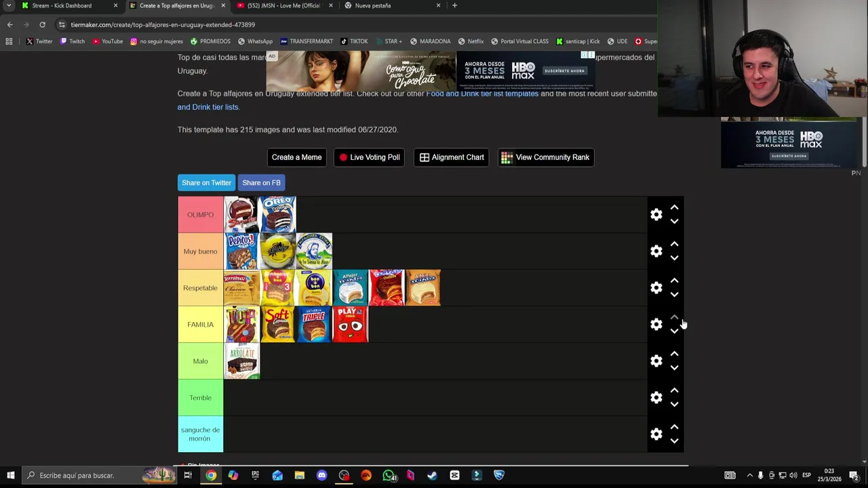Select the Oreo alfajor in OLIMPO
868x488 pixels.
[278, 215]
